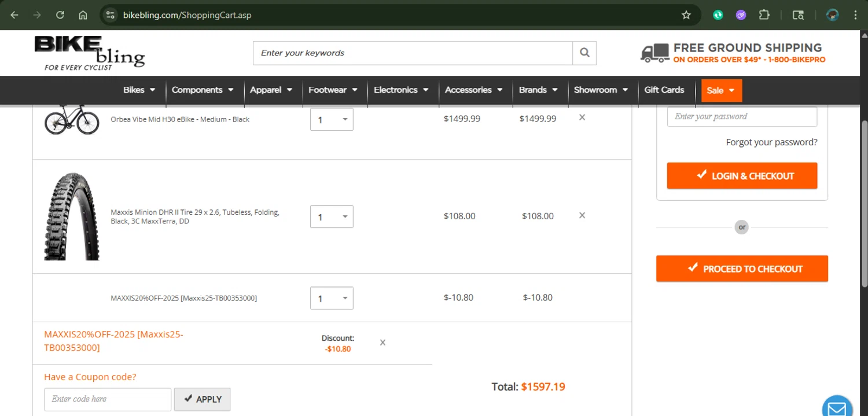Click the coupon APPLY button

(x=203, y=399)
